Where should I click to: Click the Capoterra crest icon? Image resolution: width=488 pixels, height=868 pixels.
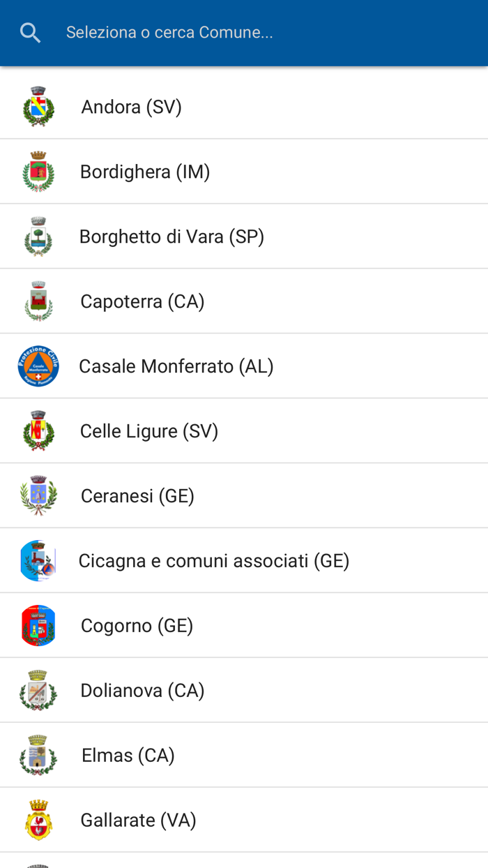(x=38, y=301)
